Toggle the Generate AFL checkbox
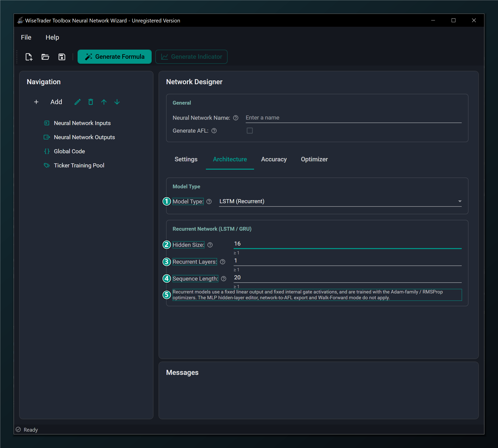498x448 pixels. pos(250,131)
